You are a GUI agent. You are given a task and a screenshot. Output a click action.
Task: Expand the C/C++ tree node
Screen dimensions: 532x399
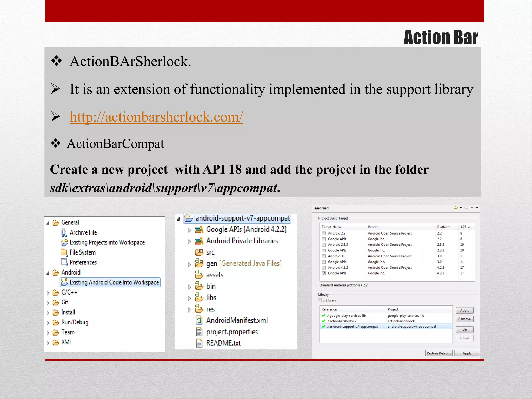click(x=48, y=293)
